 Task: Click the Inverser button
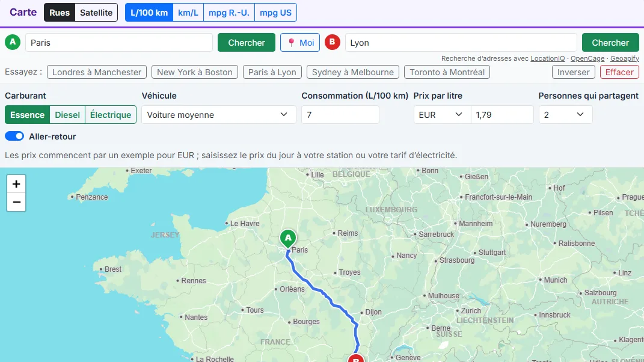(x=574, y=72)
